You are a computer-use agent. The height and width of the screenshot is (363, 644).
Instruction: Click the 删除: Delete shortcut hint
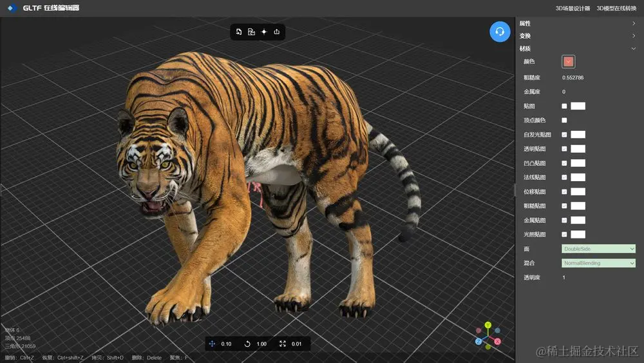pos(147,358)
